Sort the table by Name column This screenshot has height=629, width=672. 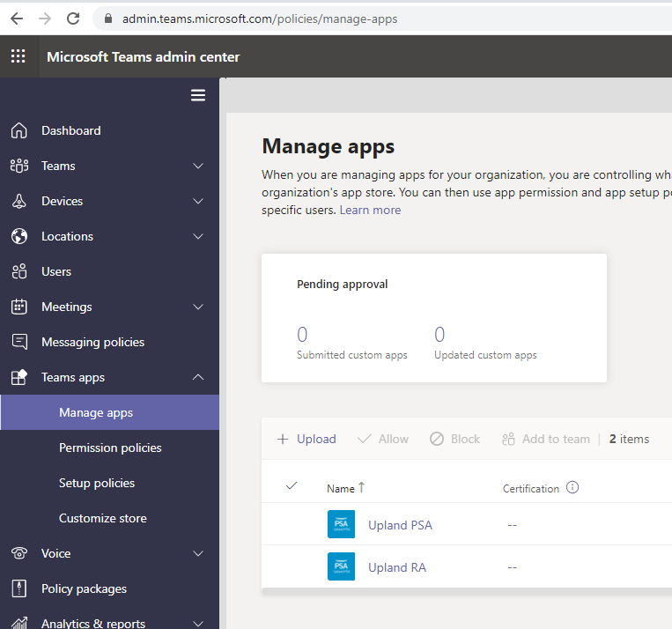coord(341,488)
